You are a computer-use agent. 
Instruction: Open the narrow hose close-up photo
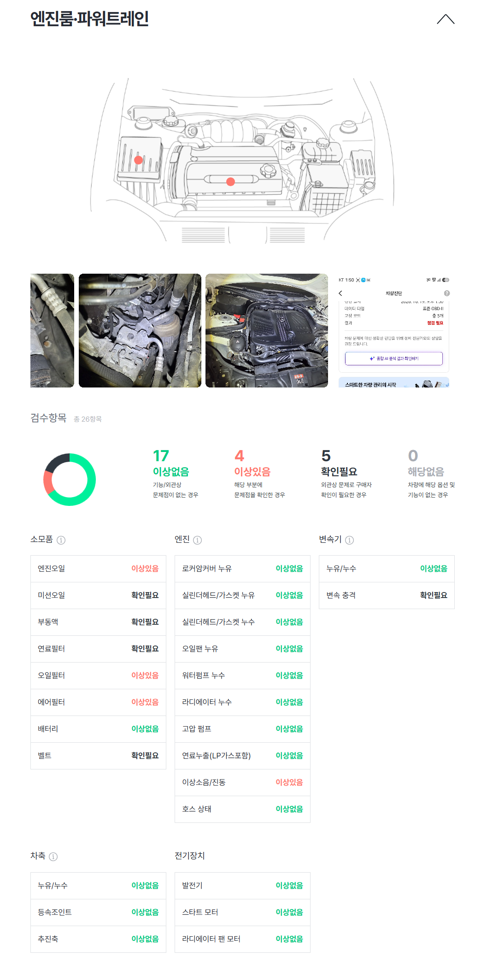(x=52, y=330)
